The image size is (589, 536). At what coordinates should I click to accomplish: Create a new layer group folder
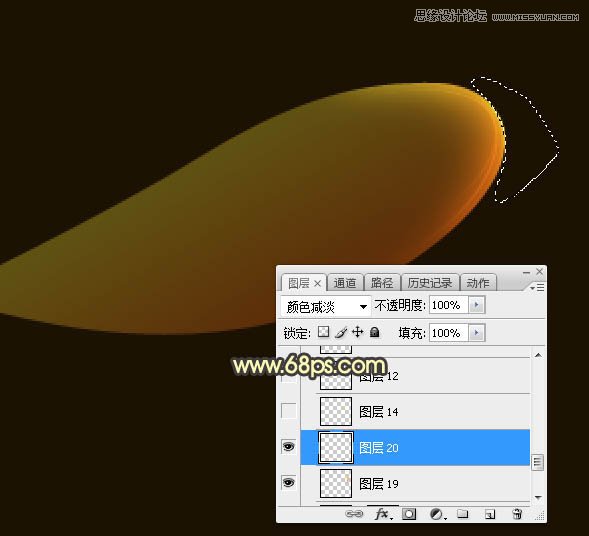click(x=463, y=514)
